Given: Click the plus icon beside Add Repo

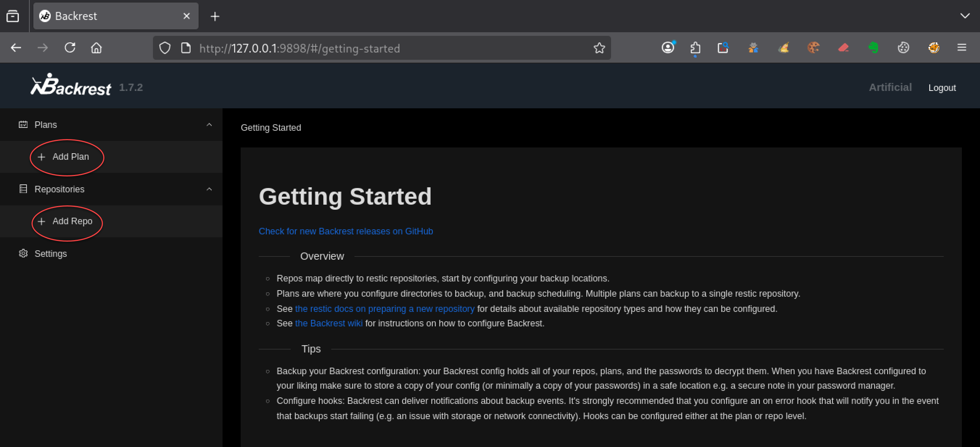Looking at the screenshot, I should [x=41, y=221].
